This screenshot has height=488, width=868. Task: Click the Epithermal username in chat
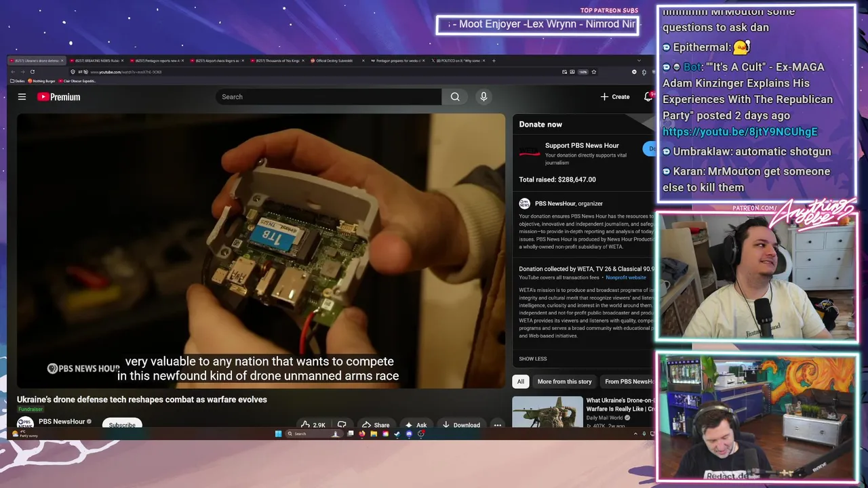click(x=702, y=47)
